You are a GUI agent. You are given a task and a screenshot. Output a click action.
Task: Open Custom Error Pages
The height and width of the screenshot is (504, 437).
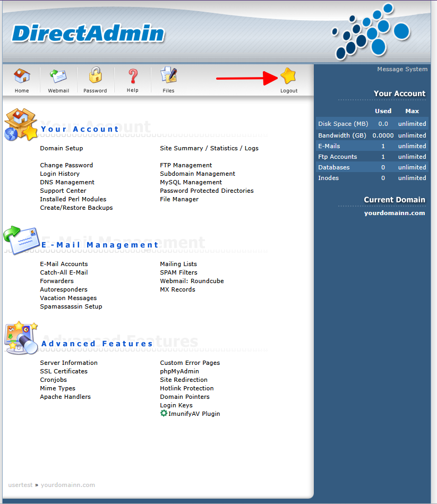click(x=190, y=363)
